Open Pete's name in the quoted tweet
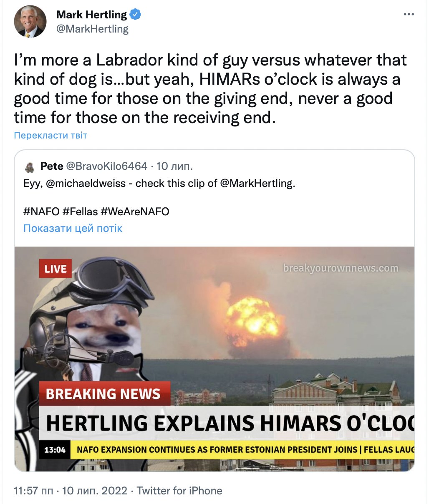Image resolution: width=434 pixels, height=504 pixels. (x=52, y=166)
